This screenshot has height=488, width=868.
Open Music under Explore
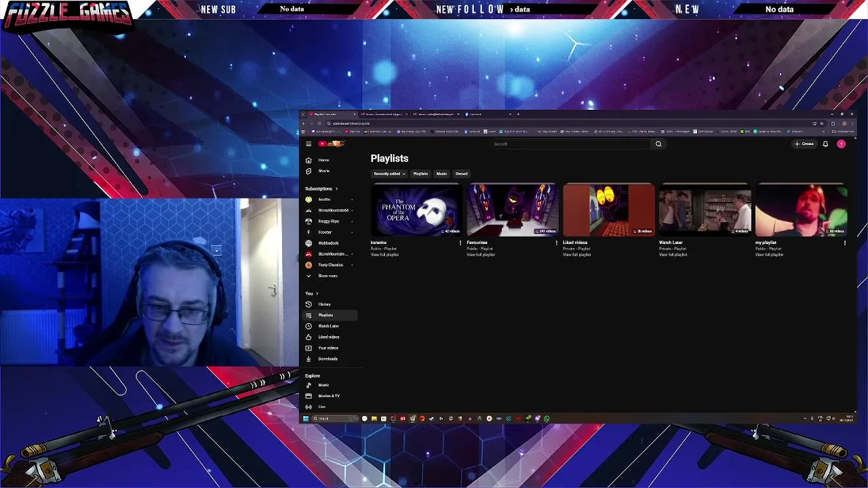[x=329, y=385]
